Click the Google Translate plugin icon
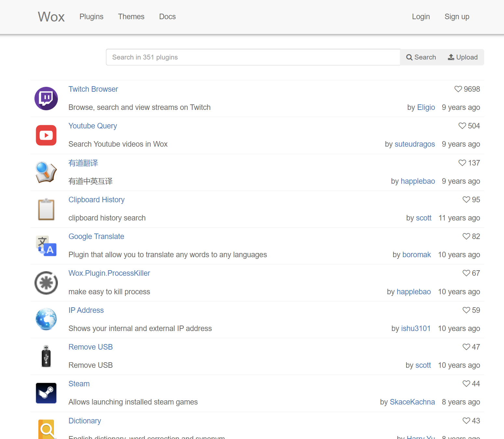504x439 pixels. (x=46, y=246)
